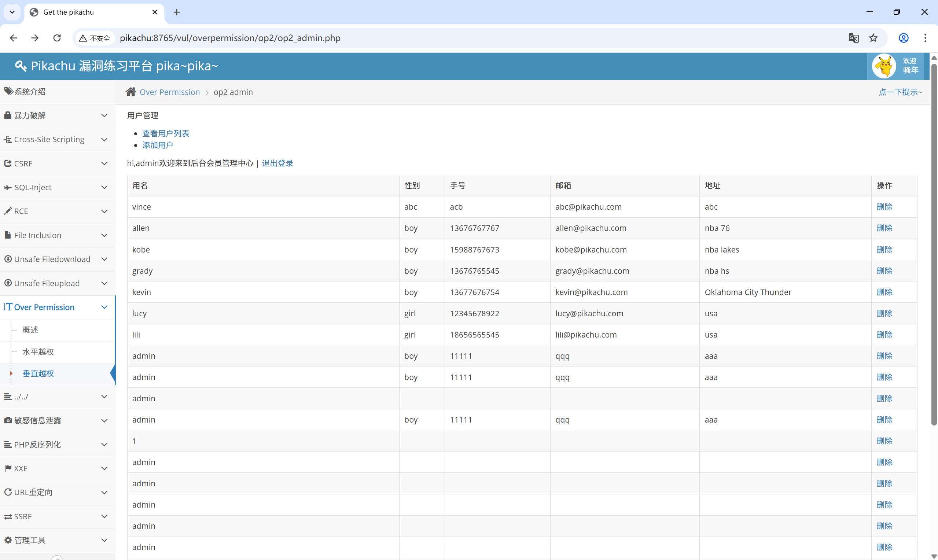The width and height of the screenshot is (938, 560).
Task: Delete the user kobe row
Action: 884,250
